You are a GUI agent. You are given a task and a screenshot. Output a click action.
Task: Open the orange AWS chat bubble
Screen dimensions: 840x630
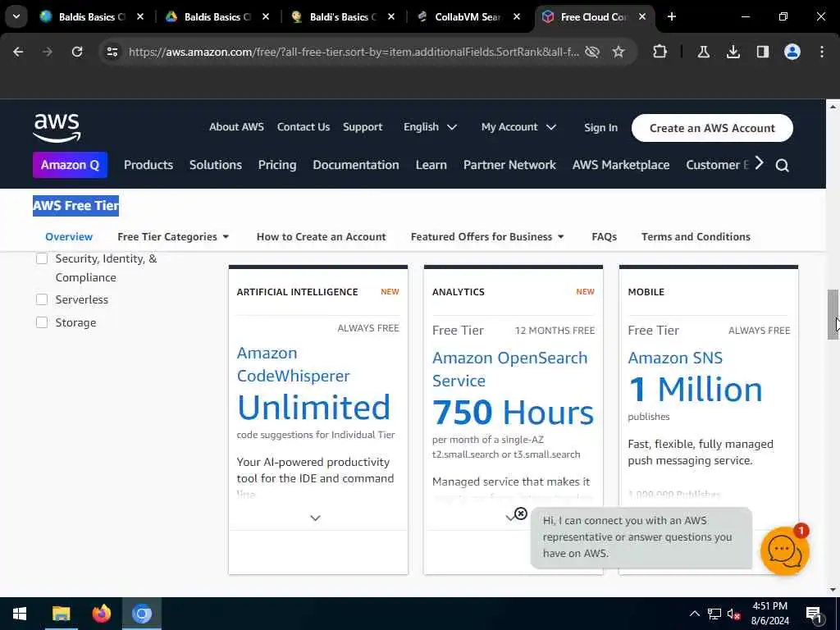coord(784,550)
